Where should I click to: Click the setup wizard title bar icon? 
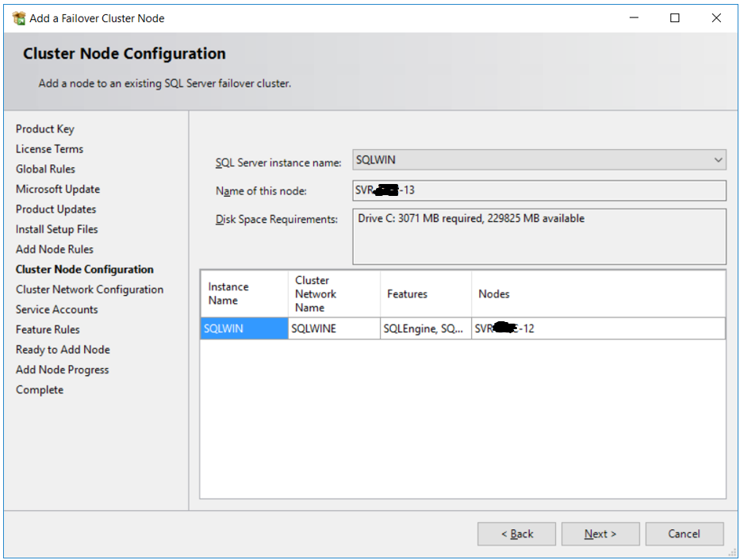click(19, 18)
